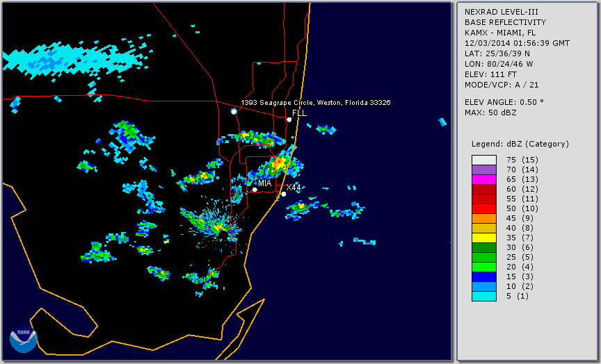Screen dimensions: 601x364
Task: Click the MAX: 50 dBZ text
Action: (x=490, y=113)
